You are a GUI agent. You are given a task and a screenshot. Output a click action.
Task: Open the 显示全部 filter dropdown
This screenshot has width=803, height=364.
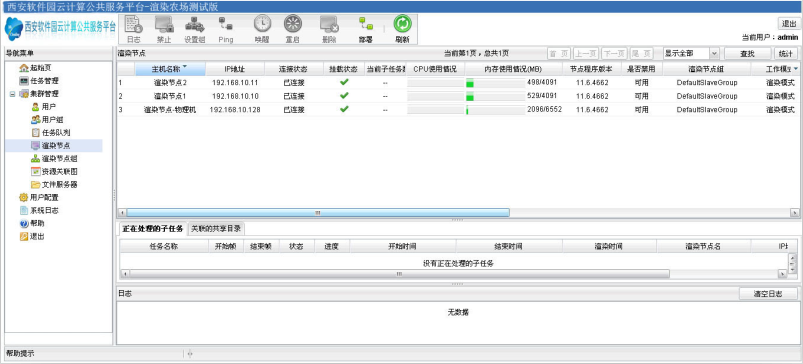(x=714, y=54)
